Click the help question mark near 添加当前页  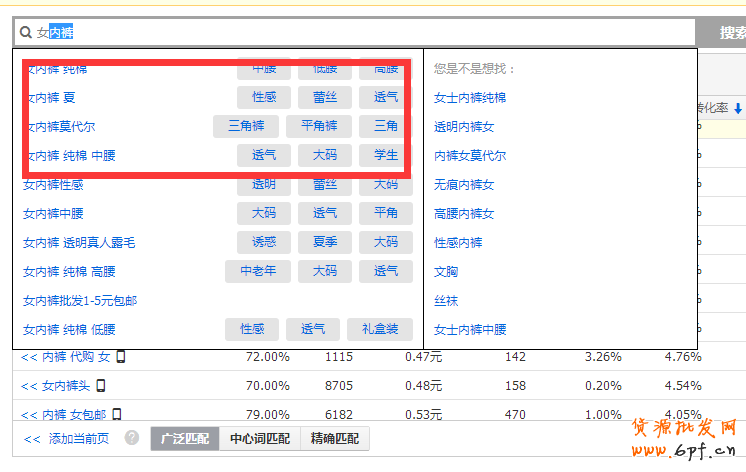[132, 438]
